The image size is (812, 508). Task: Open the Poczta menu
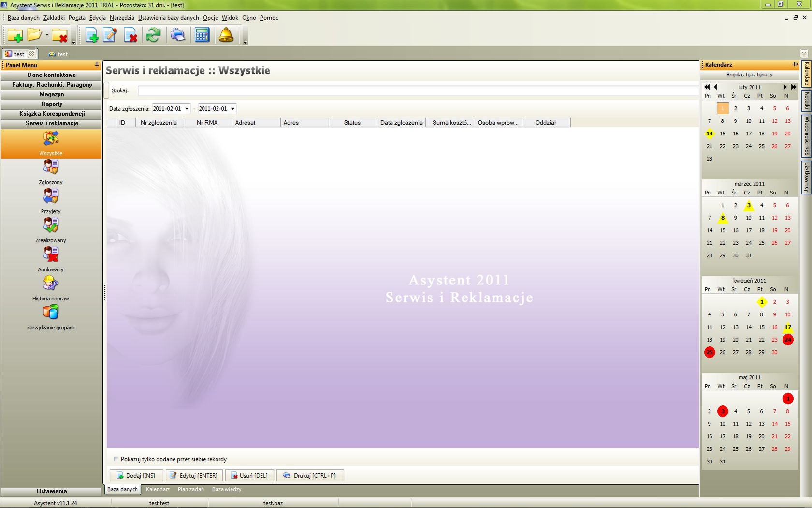[77, 18]
